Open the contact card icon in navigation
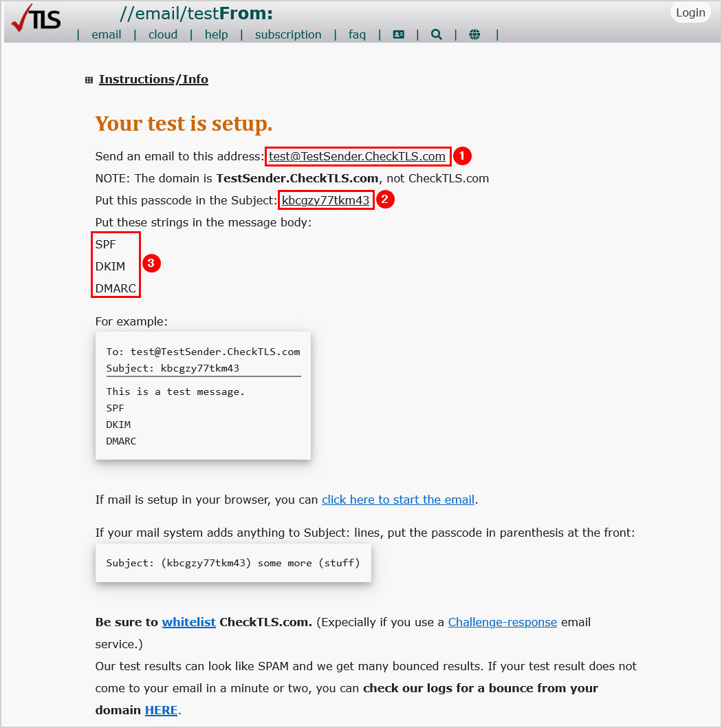Viewport: 722px width, 728px height. pos(398,34)
